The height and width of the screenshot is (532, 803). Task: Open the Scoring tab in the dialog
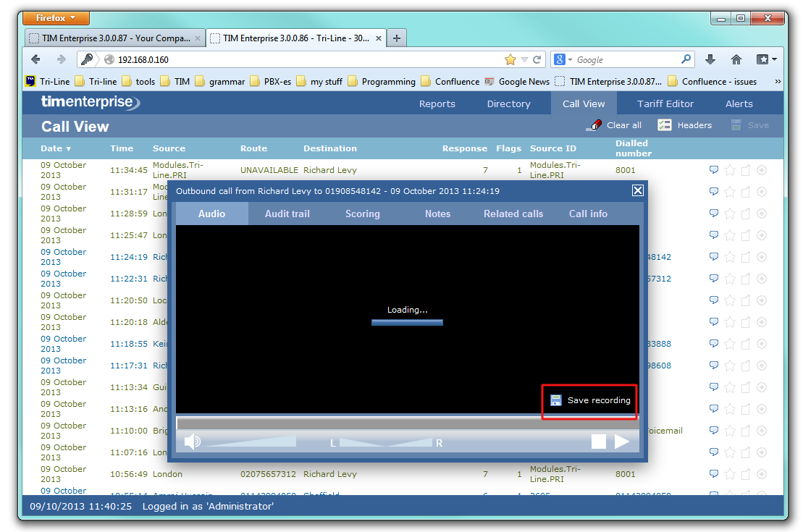363,214
